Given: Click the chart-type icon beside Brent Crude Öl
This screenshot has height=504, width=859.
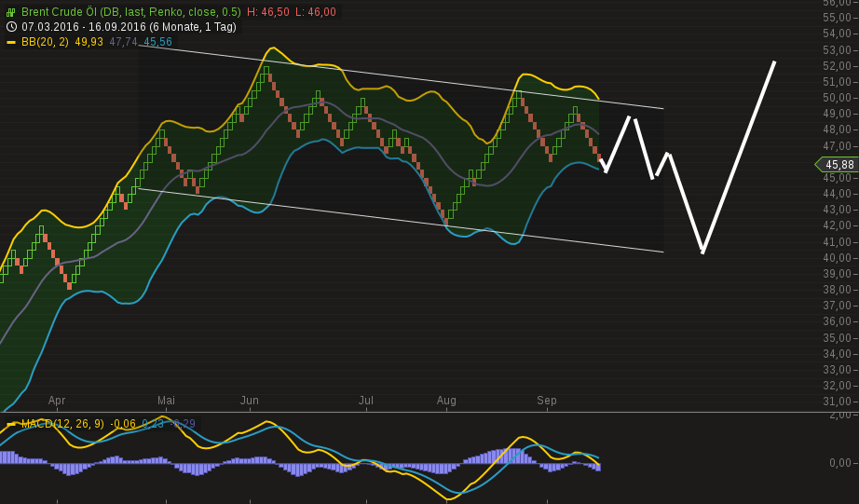Looking at the screenshot, I should 11,12.
